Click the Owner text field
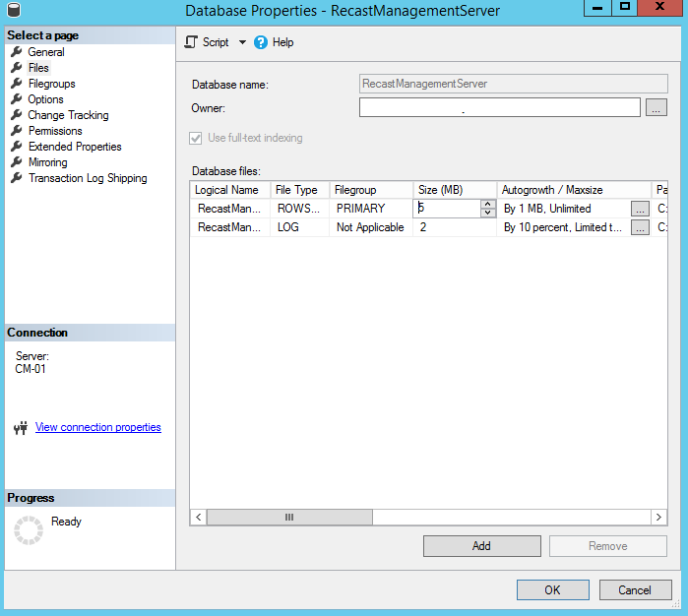 coord(500,107)
